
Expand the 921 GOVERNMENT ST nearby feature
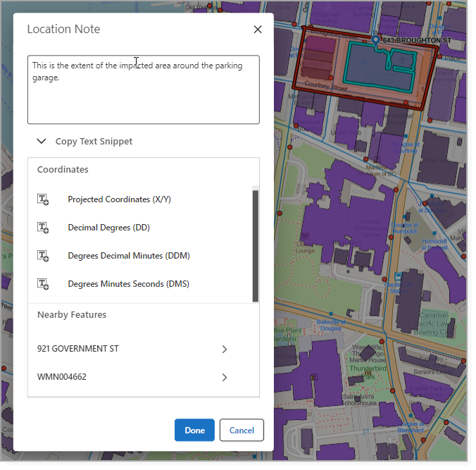click(x=225, y=350)
